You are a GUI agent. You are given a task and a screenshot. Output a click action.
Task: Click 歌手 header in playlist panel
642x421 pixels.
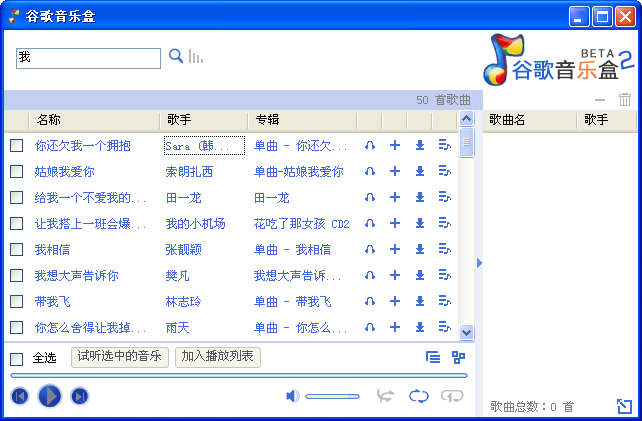(x=608, y=120)
